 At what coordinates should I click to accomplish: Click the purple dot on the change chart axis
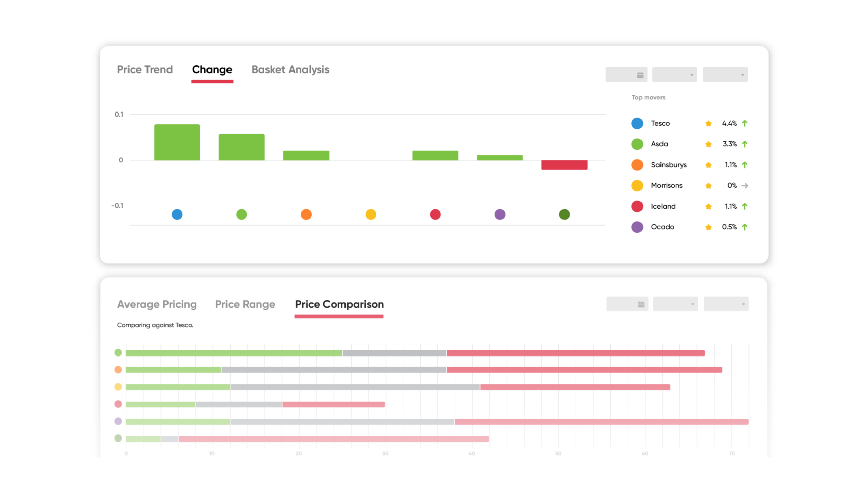click(x=500, y=215)
